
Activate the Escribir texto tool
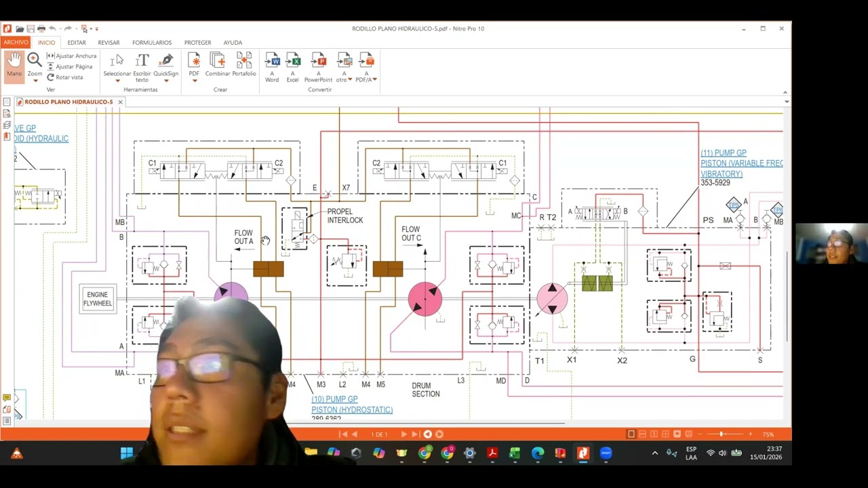coord(142,67)
